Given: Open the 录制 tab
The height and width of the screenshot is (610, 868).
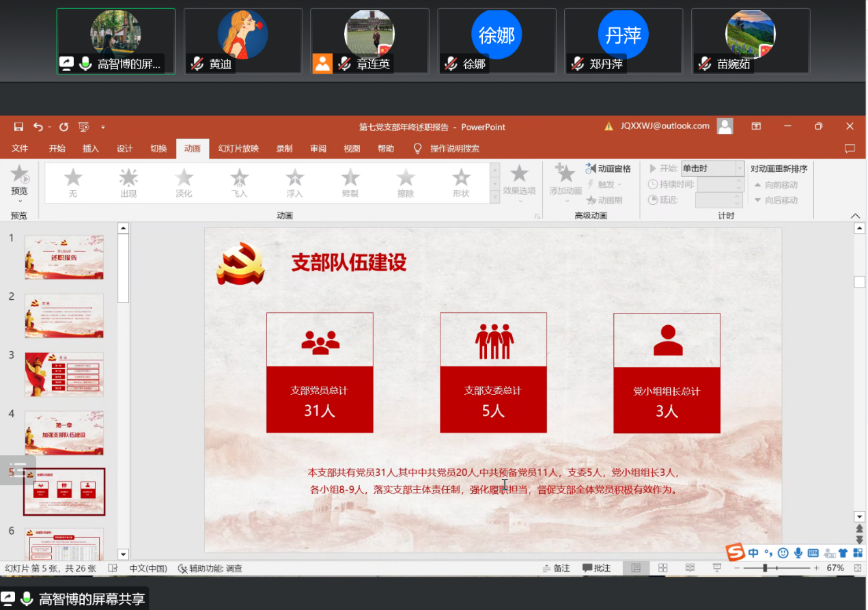Looking at the screenshot, I should tap(284, 148).
